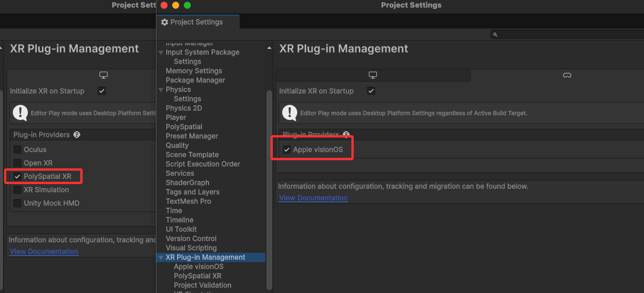This screenshot has width=644, height=293.
Task: Click the green maximize window button
Action: point(187,5)
